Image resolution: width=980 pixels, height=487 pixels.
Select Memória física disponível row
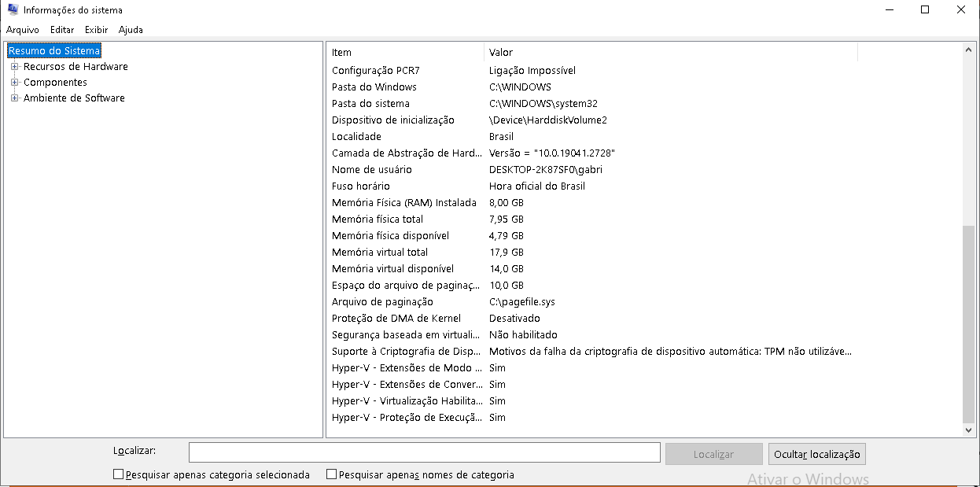pyautogui.click(x=592, y=236)
